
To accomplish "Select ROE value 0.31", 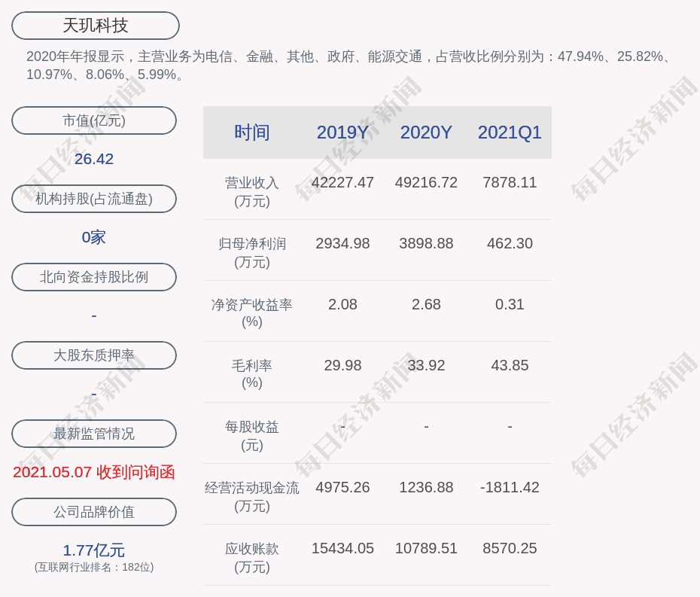I will pos(510,305).
